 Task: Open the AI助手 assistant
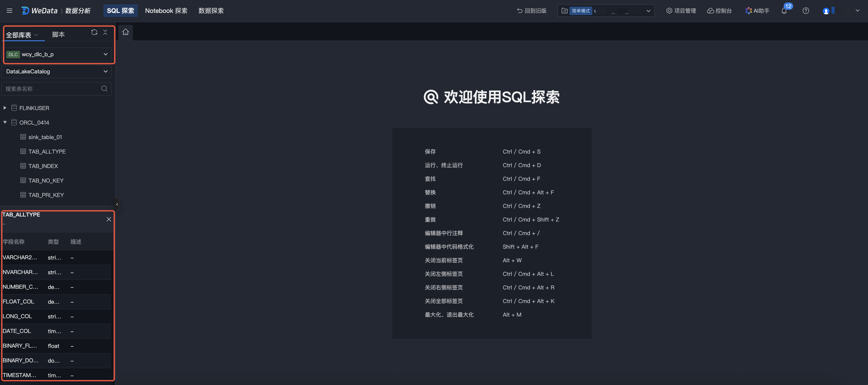point(757,11)
